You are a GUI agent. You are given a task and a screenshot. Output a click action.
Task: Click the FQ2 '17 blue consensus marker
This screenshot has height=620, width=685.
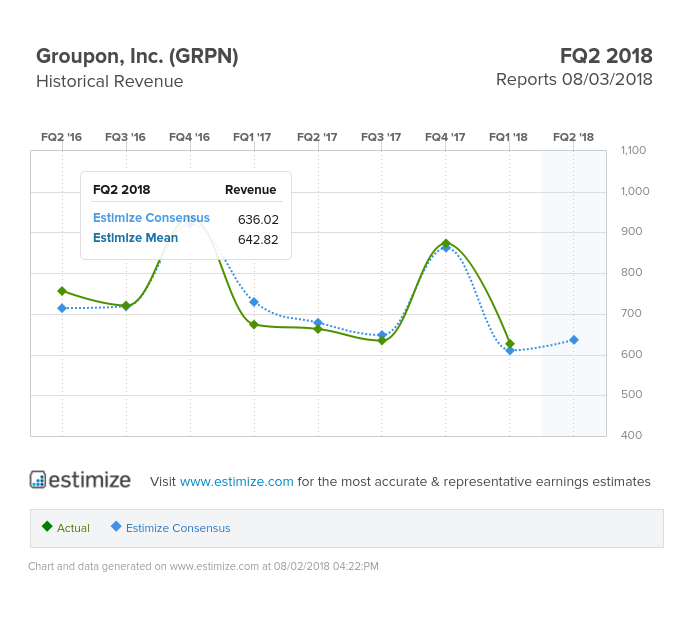tap(318, 322)
